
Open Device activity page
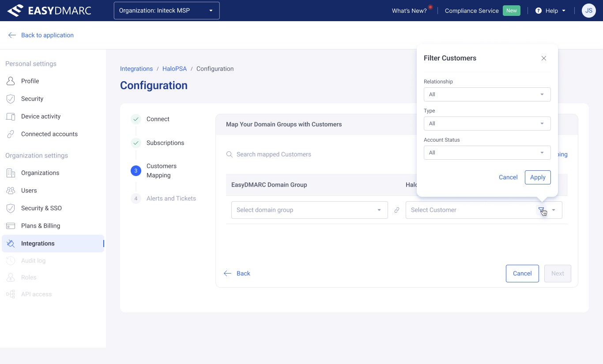[41, 116]
